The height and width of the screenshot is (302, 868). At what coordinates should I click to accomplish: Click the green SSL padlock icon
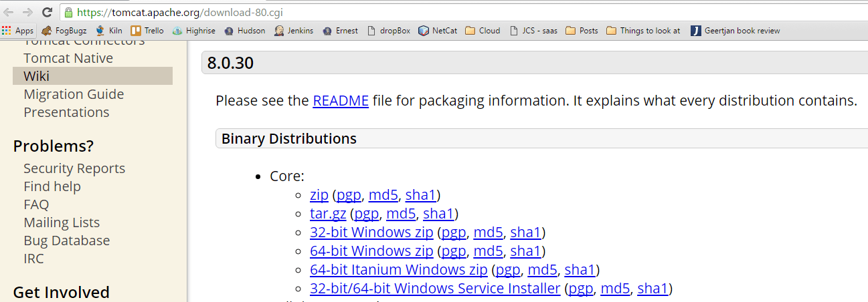69,12
